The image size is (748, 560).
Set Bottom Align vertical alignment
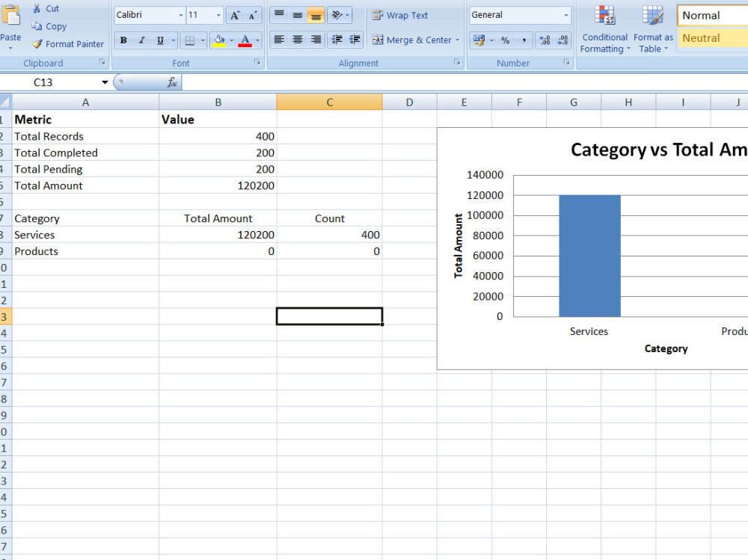click(x=316, y=15)
